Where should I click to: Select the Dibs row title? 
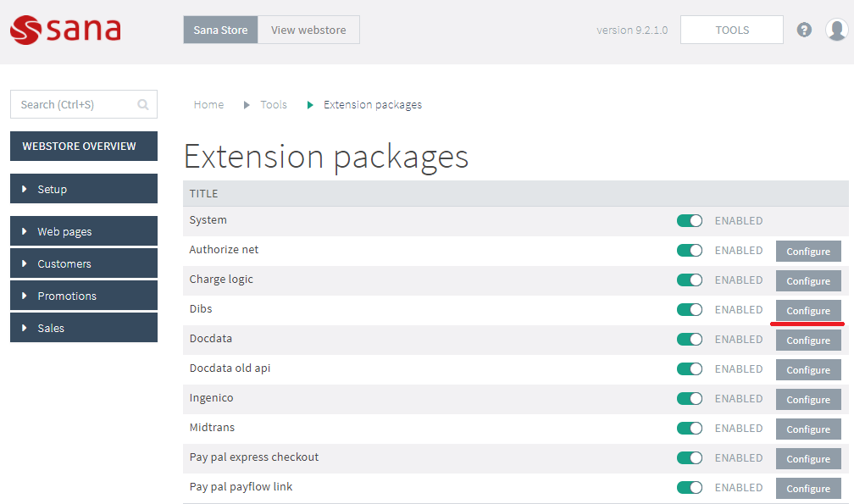tap(201, 308)
